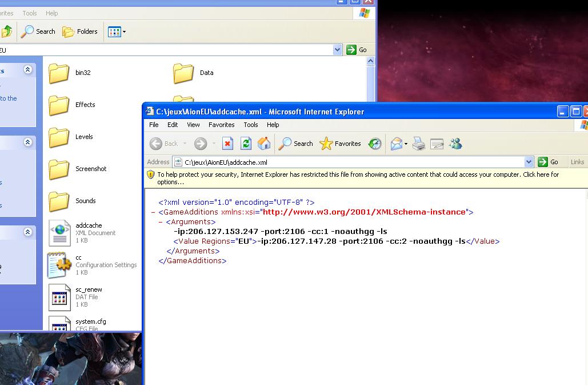Select the addcache XML Document file
This screenshot has width=588, height=385.
(82, 233)
